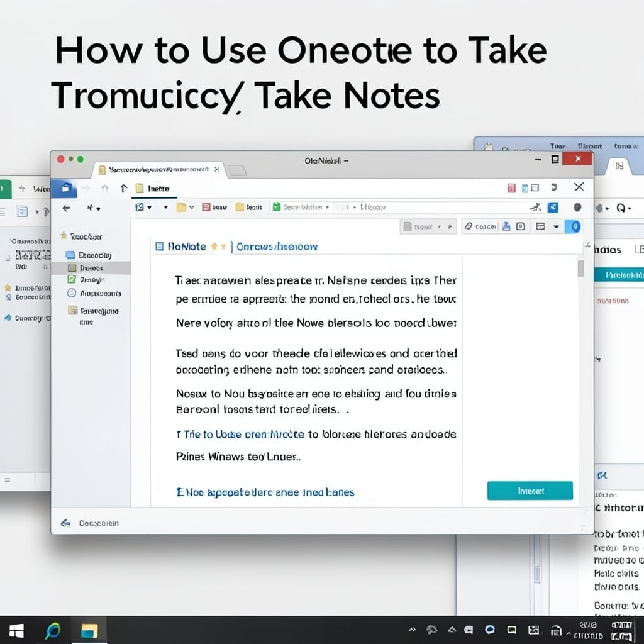Click the plus button in gray page toolbar
Screen dimensions: 644x644
pos(450,226)
